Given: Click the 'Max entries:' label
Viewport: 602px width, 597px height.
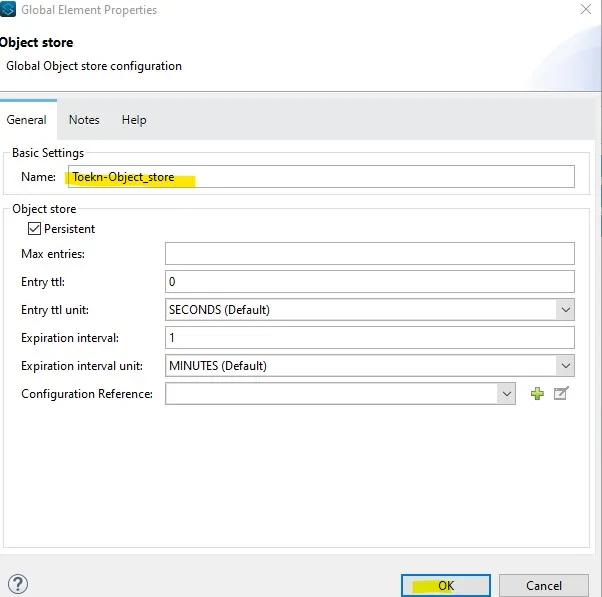Looking at the screenshot, I should click(53, 254).
